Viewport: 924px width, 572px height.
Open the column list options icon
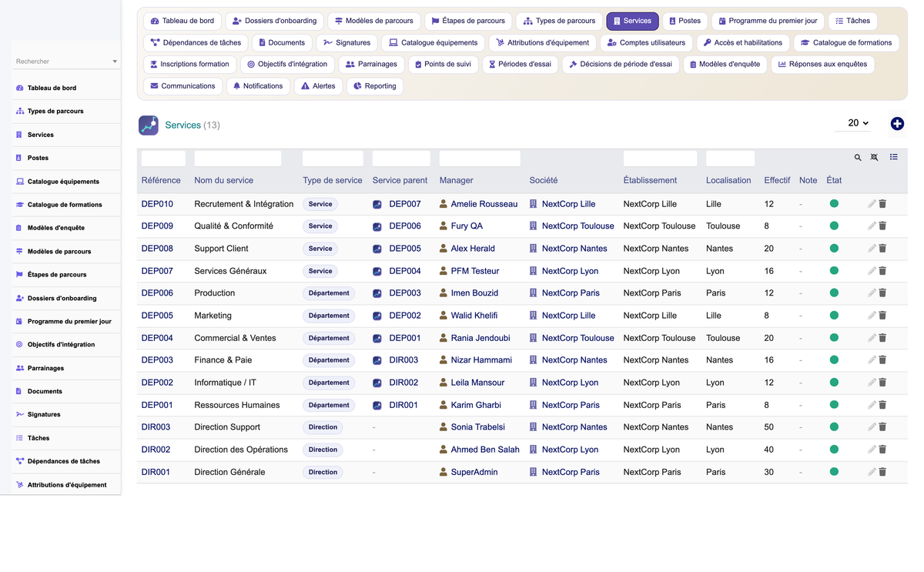894,157
